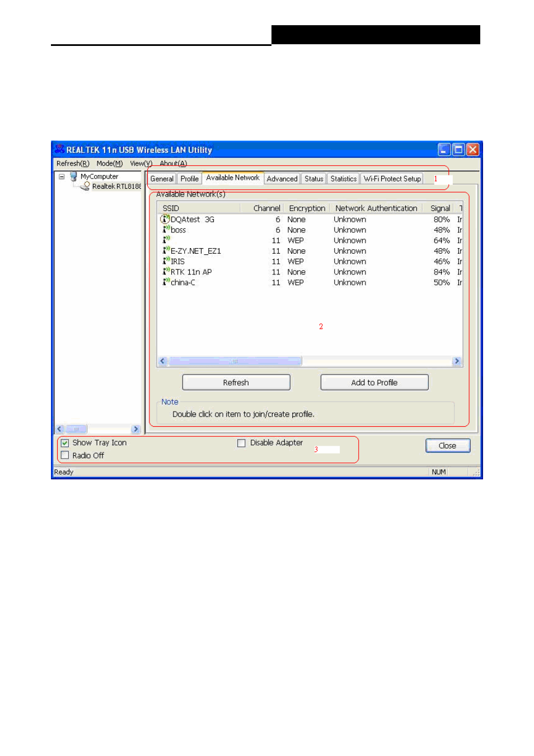Click network list scrollbar left arrow
534x756 pixels.
pyautogui.click(x=163, y=361)
